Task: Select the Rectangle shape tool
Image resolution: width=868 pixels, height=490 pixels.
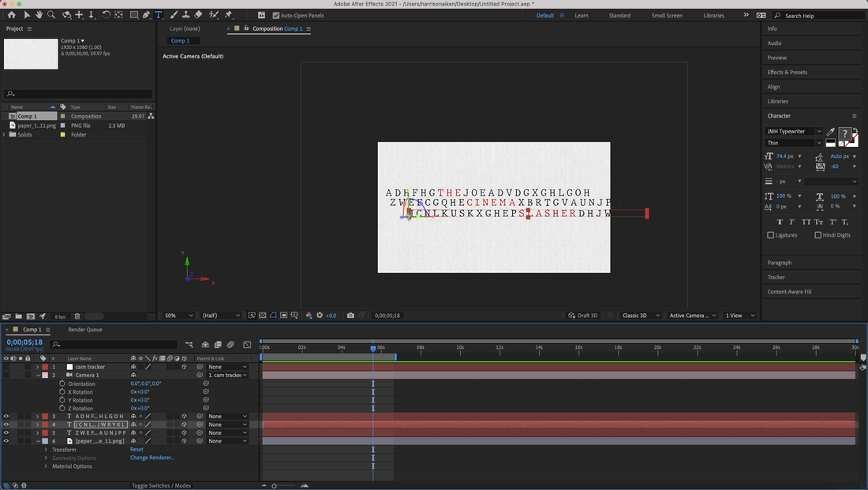Action: click(x=134, y=15)
